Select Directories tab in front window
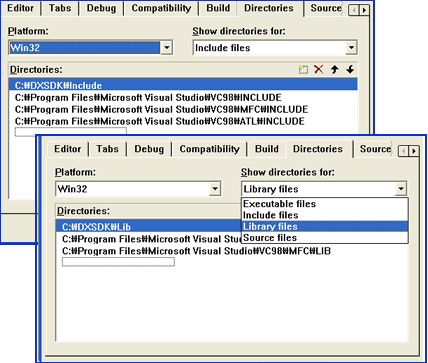Image resolution: width=428 pixels, height=363 pixels. click(x=318, y=149)
